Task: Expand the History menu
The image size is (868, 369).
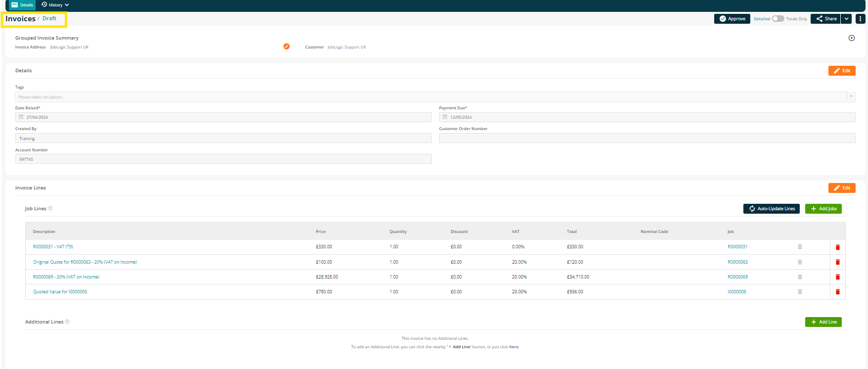Action: (55, 5)
